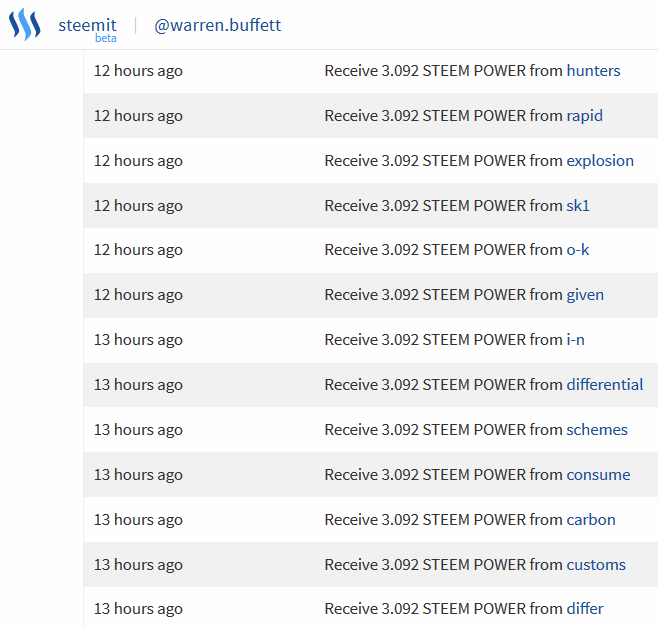Click 'Receive 3.092 STEEM POWER from' in rapid row
The width and height of the screenshot is (658, 627).
[444, 116]
